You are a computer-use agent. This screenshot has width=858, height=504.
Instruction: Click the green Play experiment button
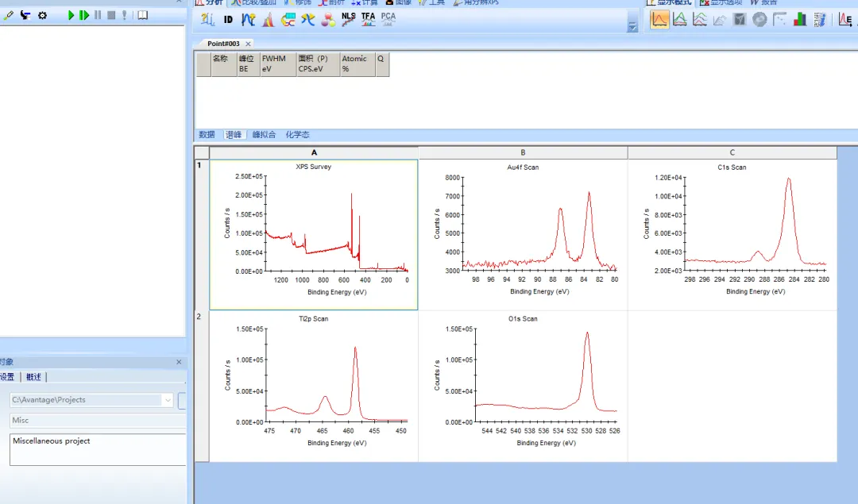point(71,15)
